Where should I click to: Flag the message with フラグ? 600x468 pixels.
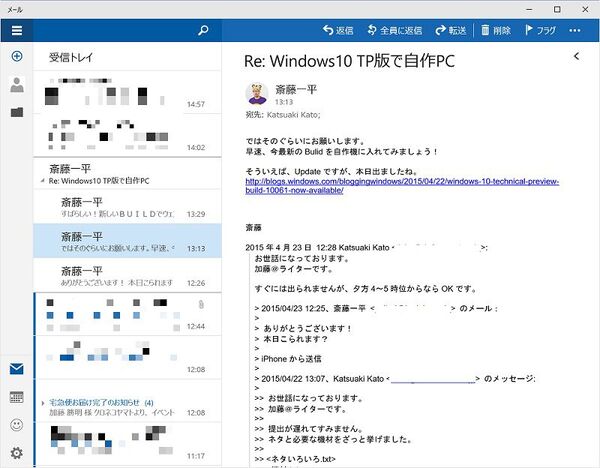(541, 30)
